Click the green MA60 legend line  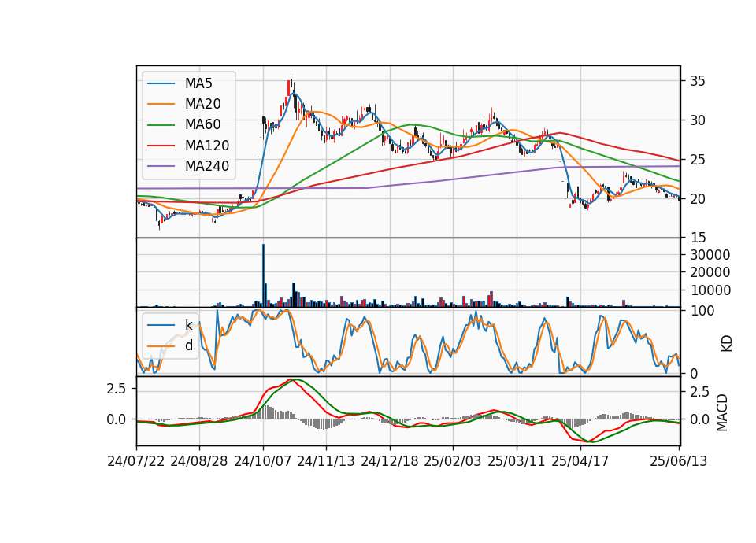pyautogui.click(x=161, y=125)
